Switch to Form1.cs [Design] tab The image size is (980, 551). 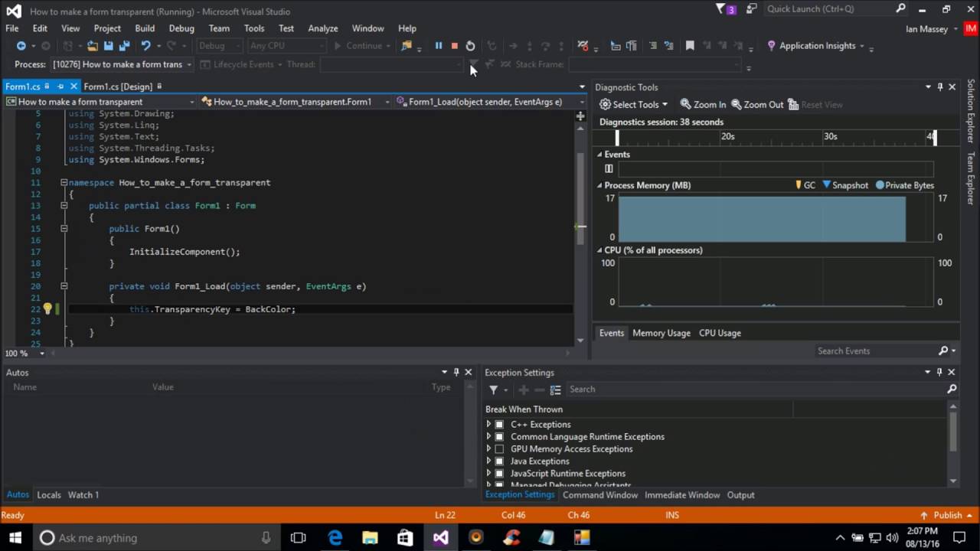click(118, 86)
